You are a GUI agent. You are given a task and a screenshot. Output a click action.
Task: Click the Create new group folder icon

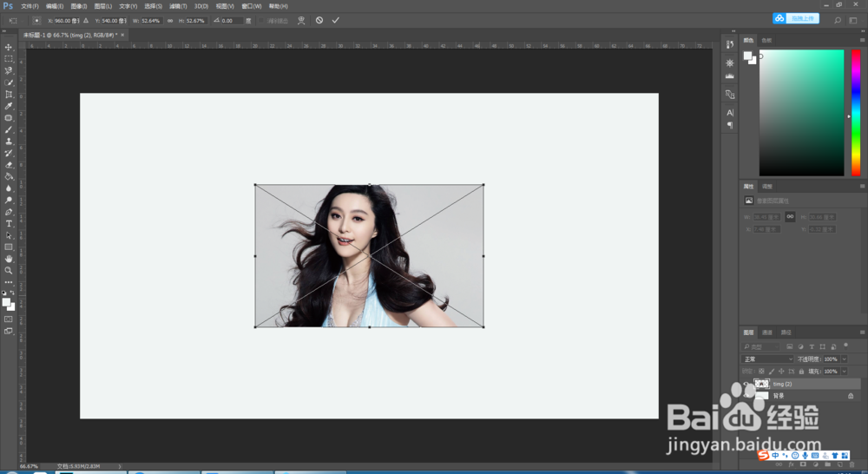tap(827, 464)
